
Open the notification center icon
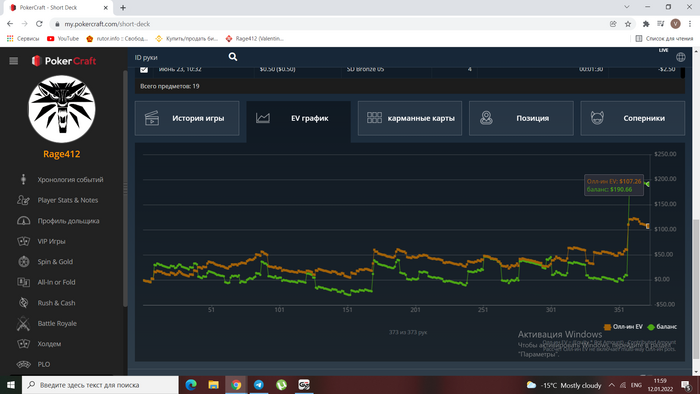(686, 385)
